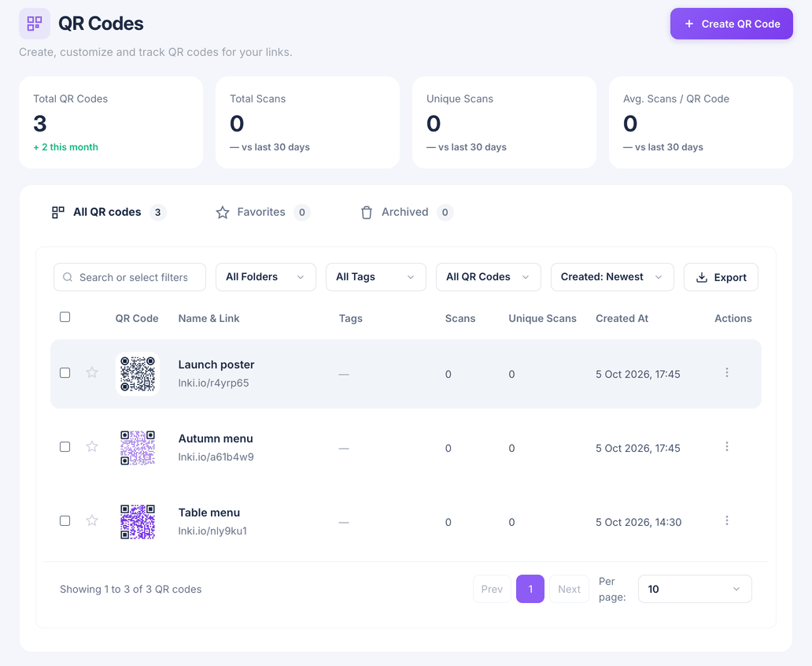Viewport: 812px width, 666px height.
Task: Click the Scans column header
Action: point(460,319)
